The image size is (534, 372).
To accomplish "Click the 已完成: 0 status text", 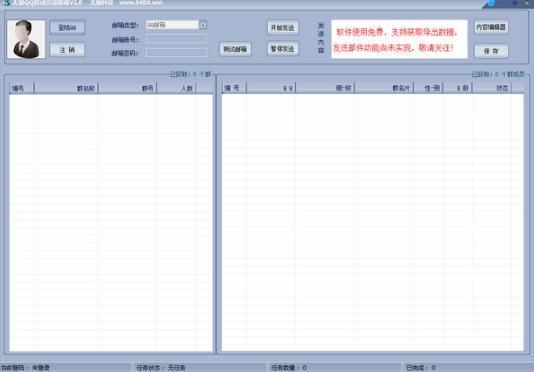I will tap(421, 368).
